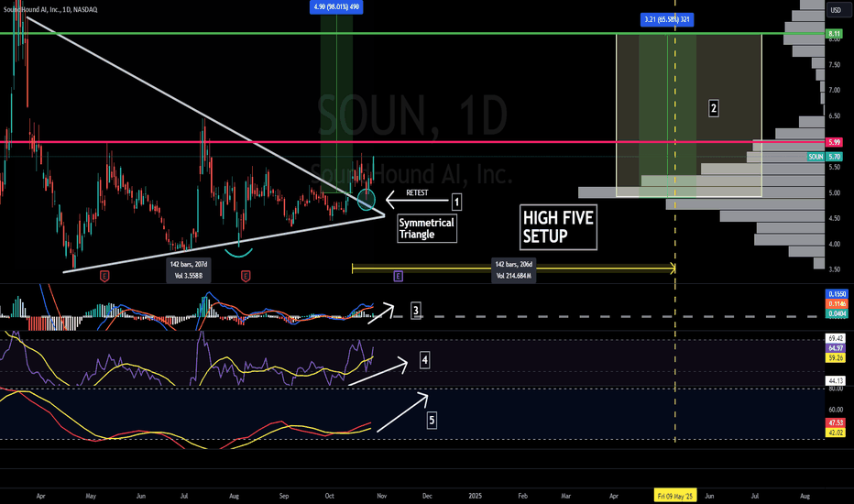This screenshot has width=854, height=504.
Task: Click the 142 bars, 206d range label
Action: 514,270
